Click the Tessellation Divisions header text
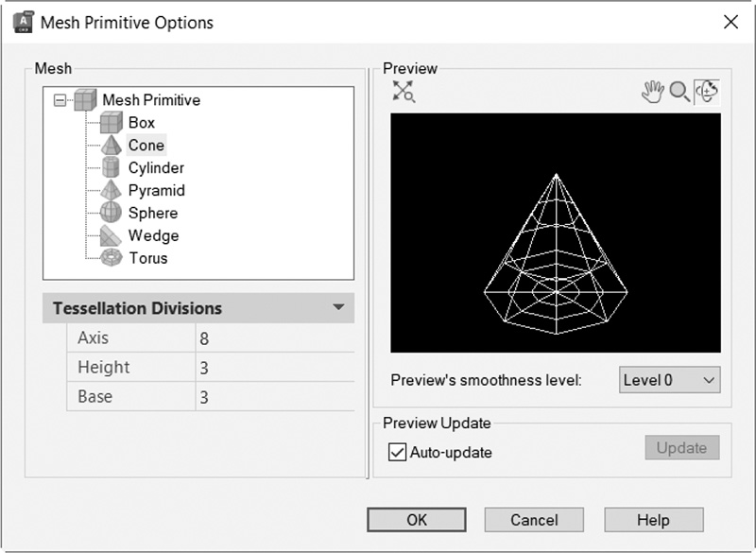The height and width of the screenshot is (553, 756). click(137, 308)
